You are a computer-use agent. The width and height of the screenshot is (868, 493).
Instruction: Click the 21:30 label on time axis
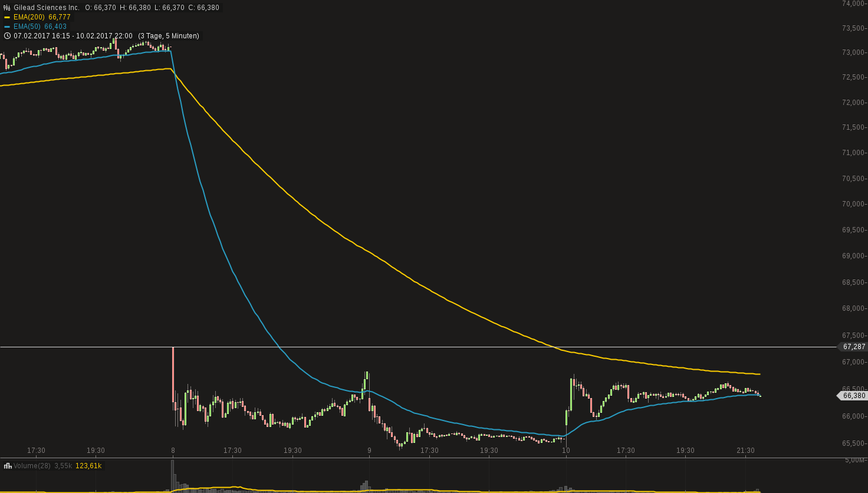745,451
